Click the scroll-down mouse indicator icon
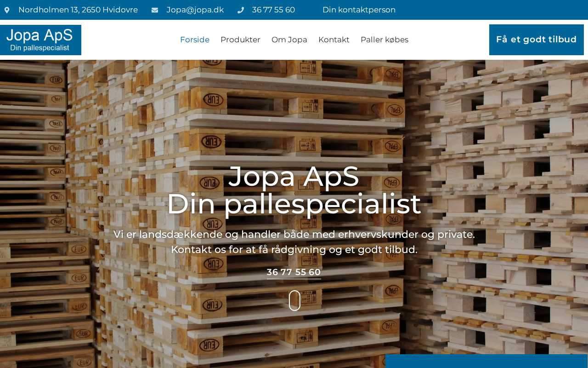 coord(294,300)
